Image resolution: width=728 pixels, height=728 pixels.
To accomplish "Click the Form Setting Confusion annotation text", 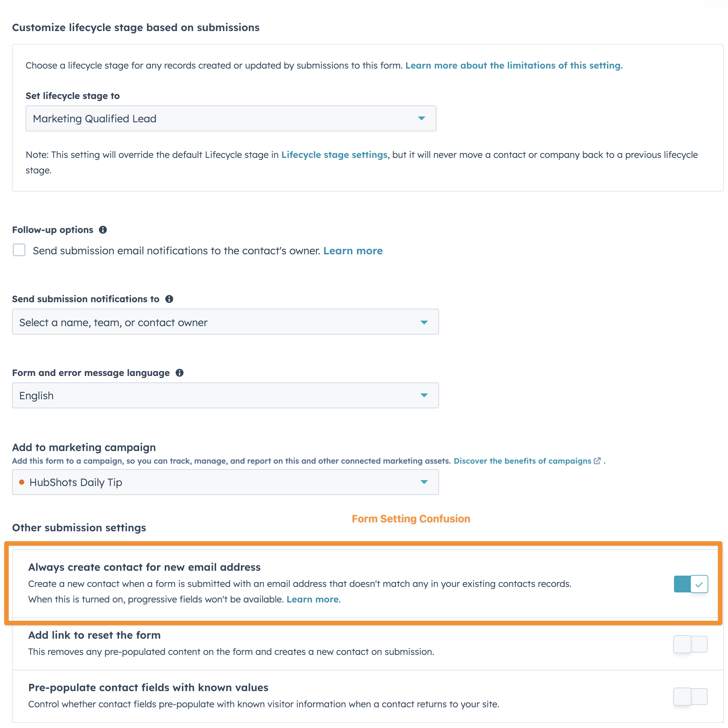I will coord(411,519).
